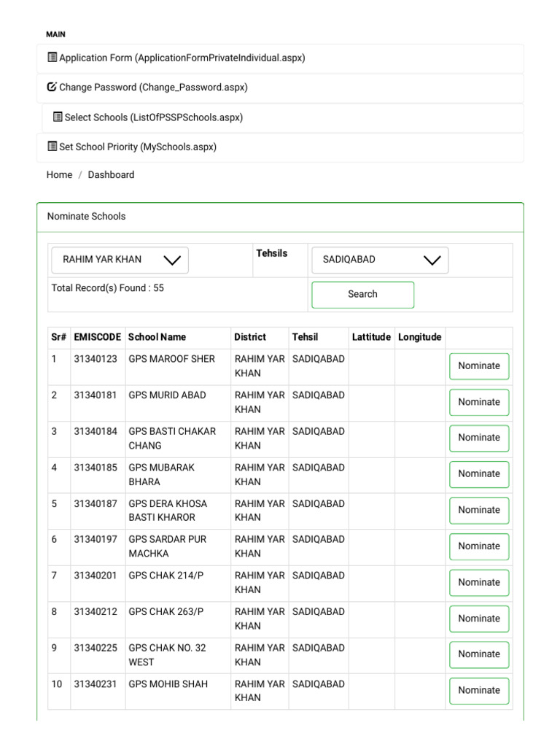560x747 pixels.
Task: Nominate GPS MOHIB SHAH school
Action: [x=479, y=691]
